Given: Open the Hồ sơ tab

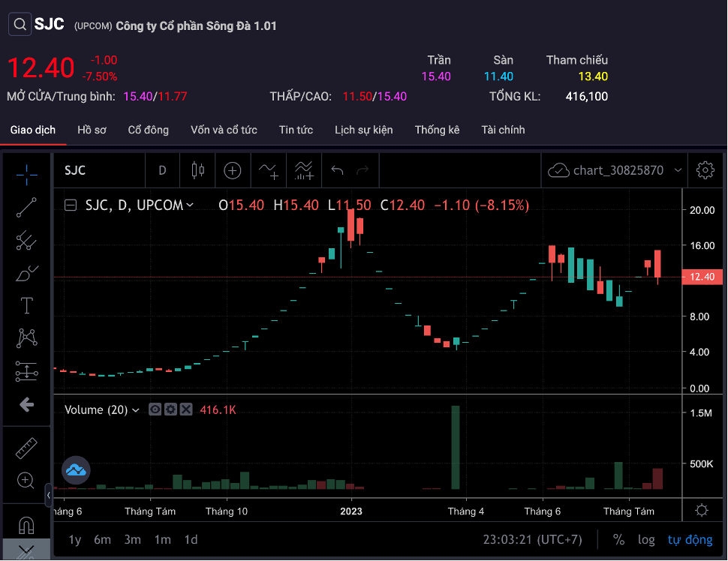Looking at the screenshot, I should coord(92,130).
